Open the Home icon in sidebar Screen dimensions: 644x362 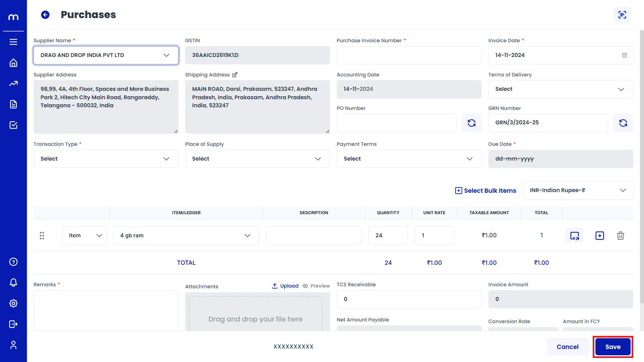point(13,63)
